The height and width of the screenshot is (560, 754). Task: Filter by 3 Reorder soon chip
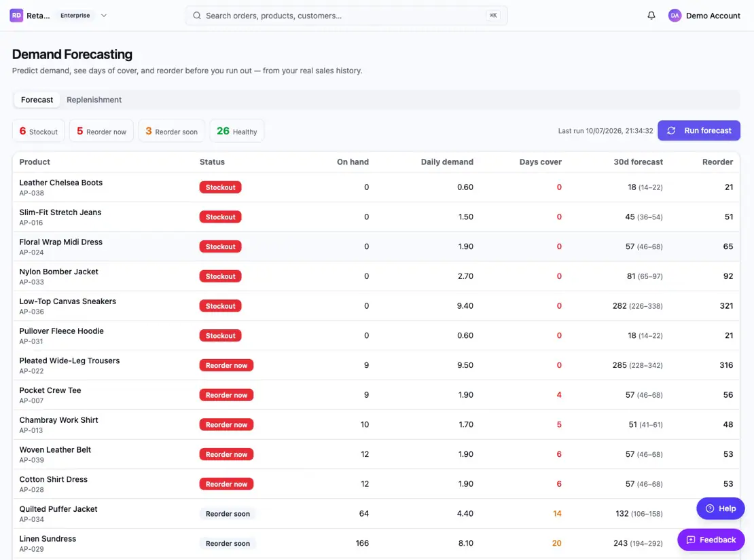click(171, 131)
